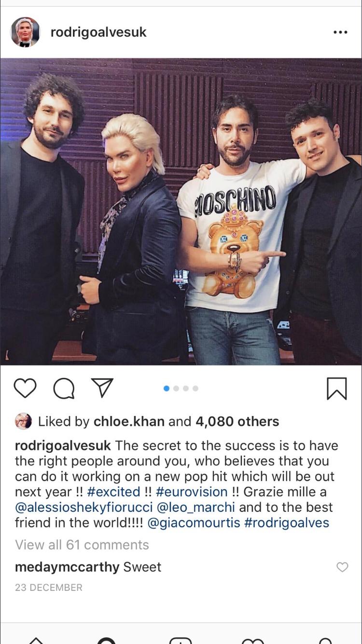Open the three-dot post options menu

(340, 32)
